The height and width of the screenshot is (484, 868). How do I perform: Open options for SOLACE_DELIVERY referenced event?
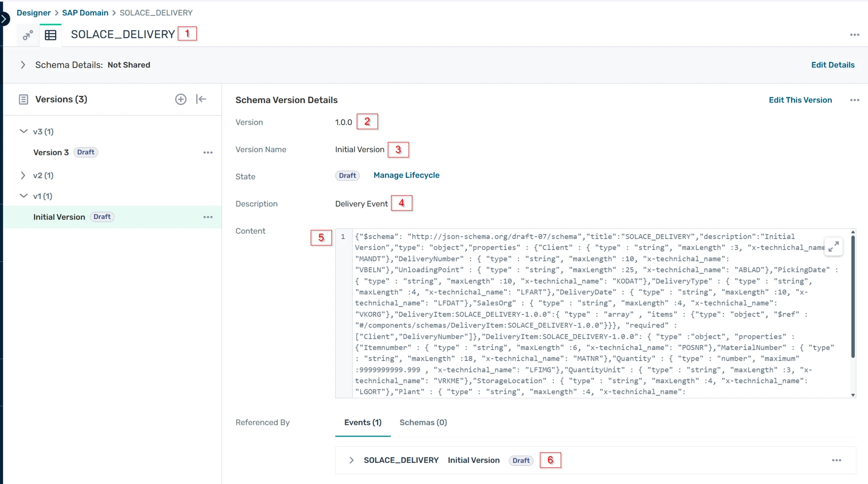837,461
